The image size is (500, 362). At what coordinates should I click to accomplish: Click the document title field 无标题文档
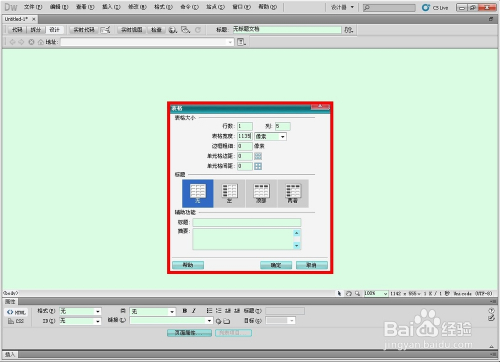[287, 30]
